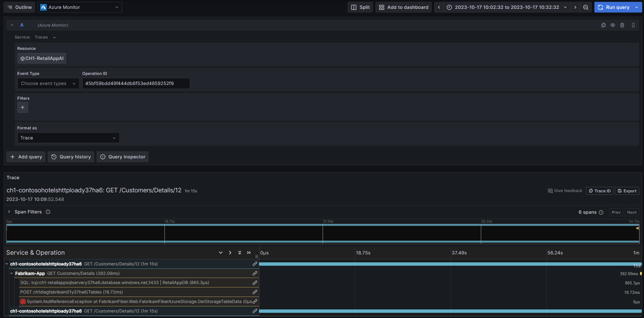Screen dimensions: 644x318
Task: Open the Query inspector tab
Action: (122, 157)
